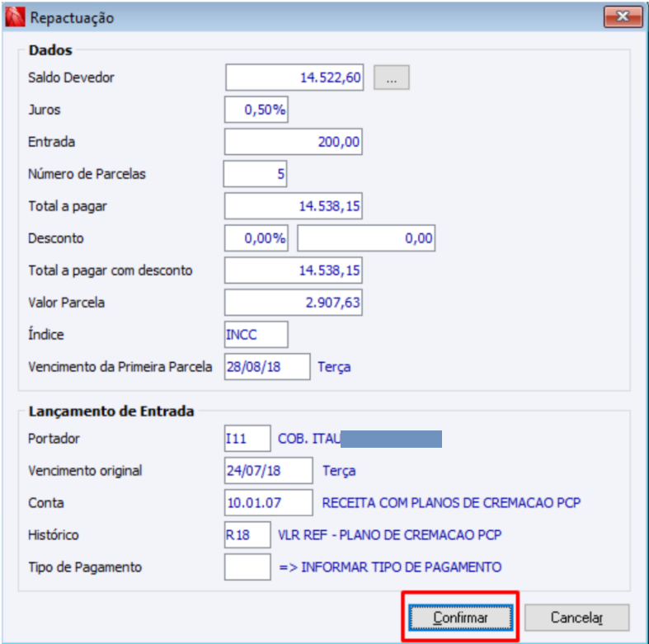Click the Repactuação title bar app icon
The height and width of the screenshot is (644, 649).
[15, 17]
